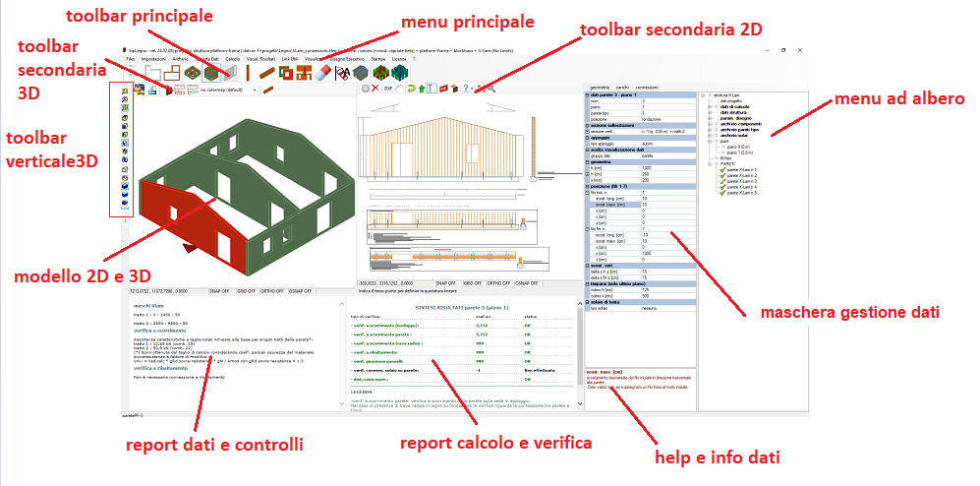The width and height of the screenshot is (980, 486).
Task: Toggle SNAP OFF under the 3D view
Action: pos(218,292)
